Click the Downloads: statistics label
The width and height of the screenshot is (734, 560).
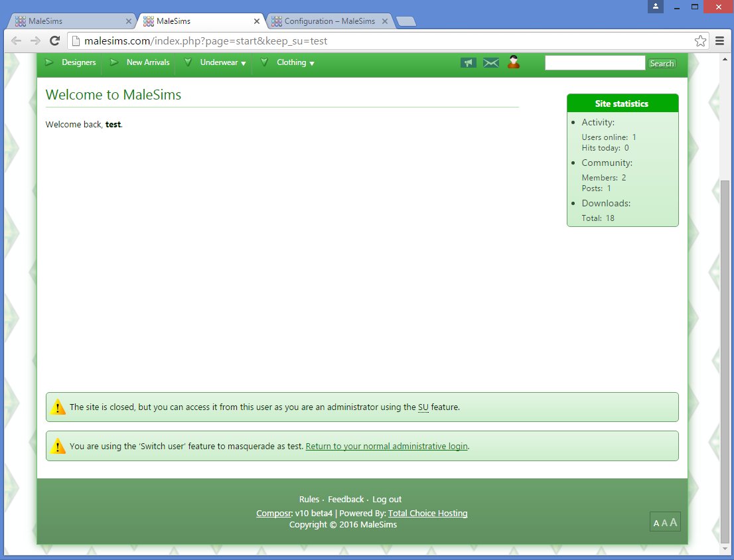coord(606,203)
